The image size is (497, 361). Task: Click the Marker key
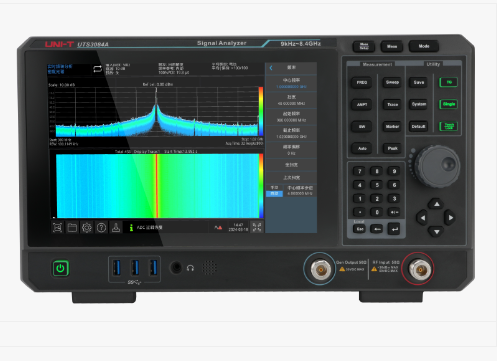tap(392, 127)
